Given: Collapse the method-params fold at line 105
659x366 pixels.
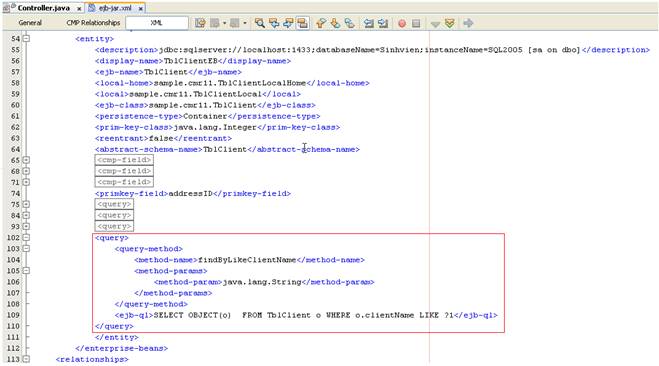Looking at the screenshot, I should [x=26, y=271].
